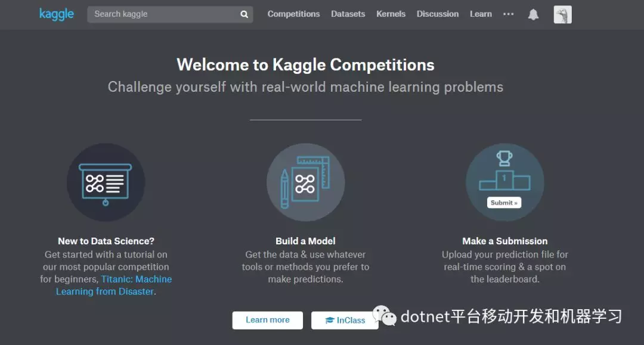Viewport: 644px width, 345px height.
Task: Open the user profile avatar
Action: click(x=562, y=15)
